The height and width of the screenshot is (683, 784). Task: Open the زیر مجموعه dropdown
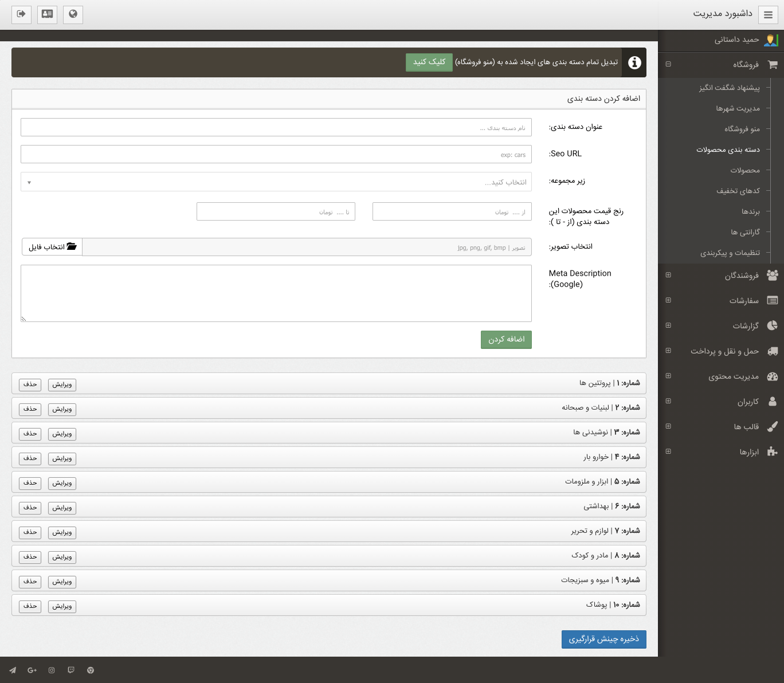click(276, 182)
